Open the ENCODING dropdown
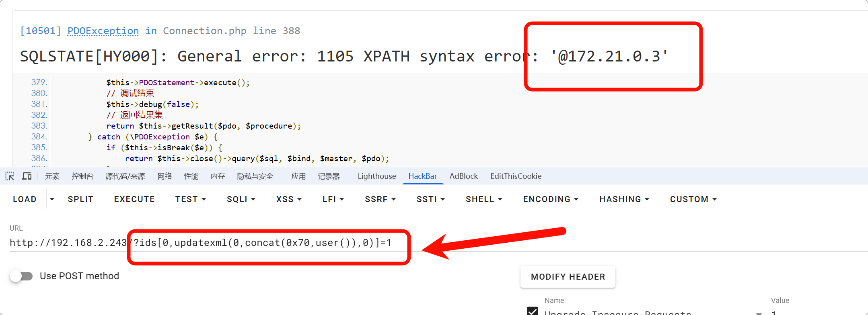This screenshot has width=868, height=315. coord(550,199)
